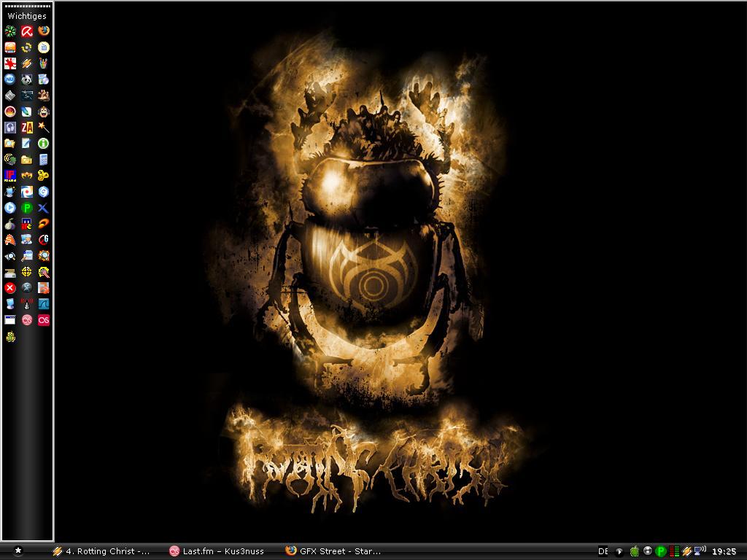The width and height of the screenshot is (747, 560).
Task: Open the small window icon in sidebar
Action: (x=10, y=321)
